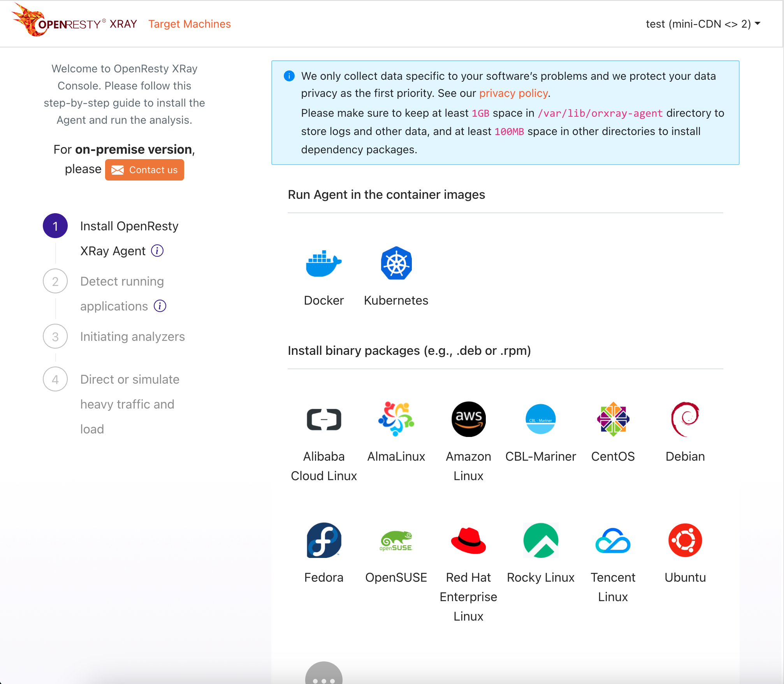Click the Fedora label text

324,577
